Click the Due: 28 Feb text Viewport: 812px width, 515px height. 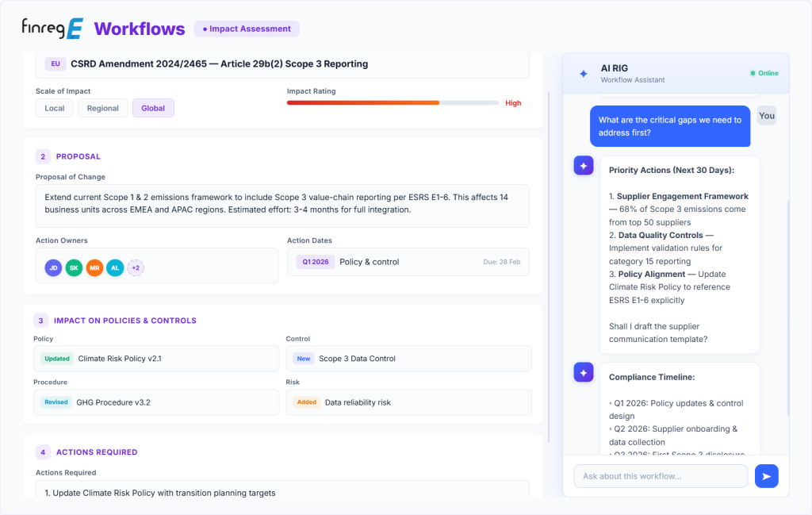(x=502, y=262)
